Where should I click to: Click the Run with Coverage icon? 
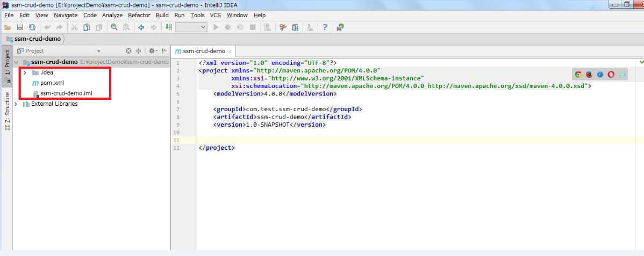tap(240, 27)
